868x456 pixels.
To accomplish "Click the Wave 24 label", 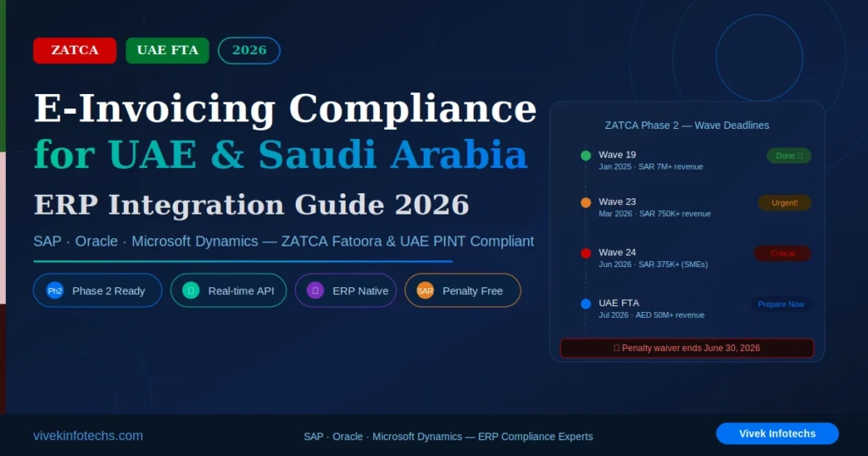I will point(617,252).
